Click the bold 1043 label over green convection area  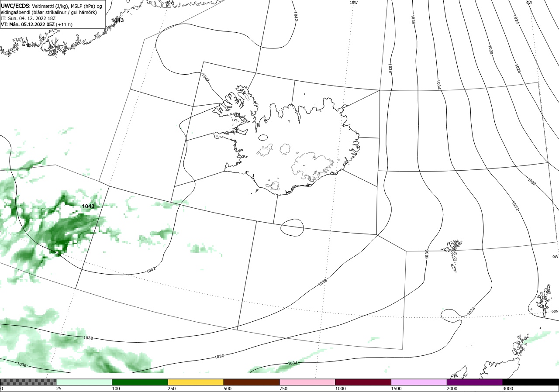click(88, 206)
